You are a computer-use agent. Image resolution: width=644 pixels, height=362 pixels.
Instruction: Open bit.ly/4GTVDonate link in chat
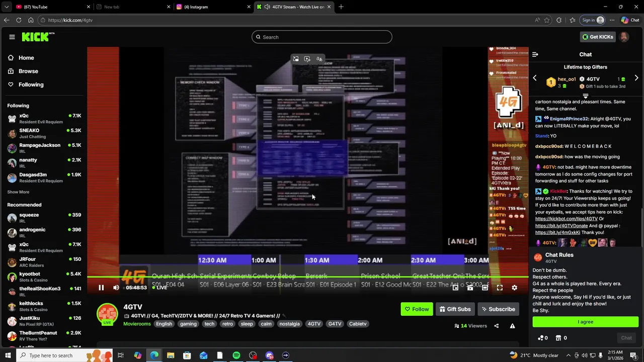(x=561, y=226)
